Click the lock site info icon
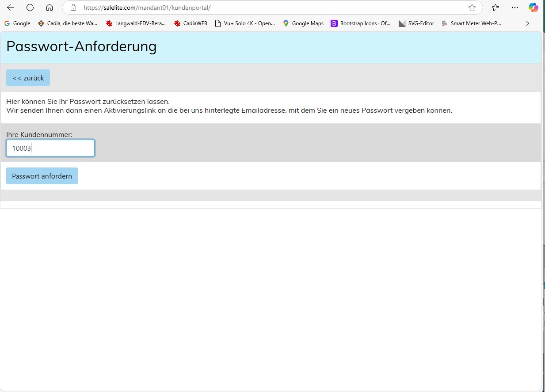 (73, 8)
